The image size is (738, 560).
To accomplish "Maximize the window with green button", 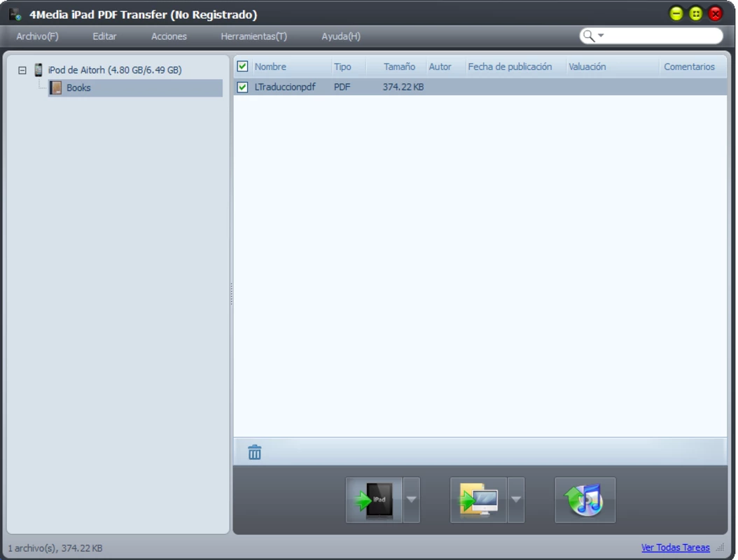I will click(696, 13).
